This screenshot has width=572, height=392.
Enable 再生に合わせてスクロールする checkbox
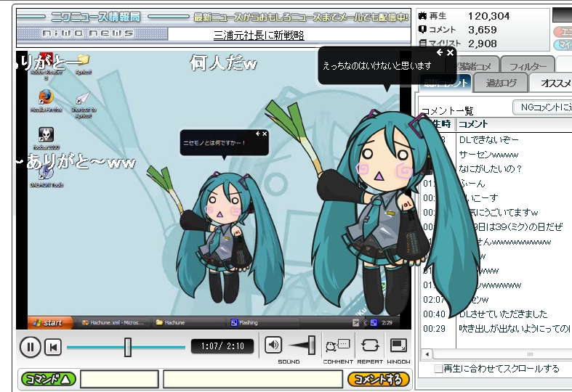[438, 369]
